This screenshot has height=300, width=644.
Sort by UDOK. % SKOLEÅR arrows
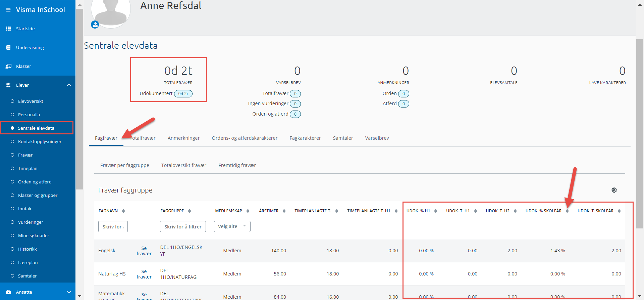[x=567, y=211]
